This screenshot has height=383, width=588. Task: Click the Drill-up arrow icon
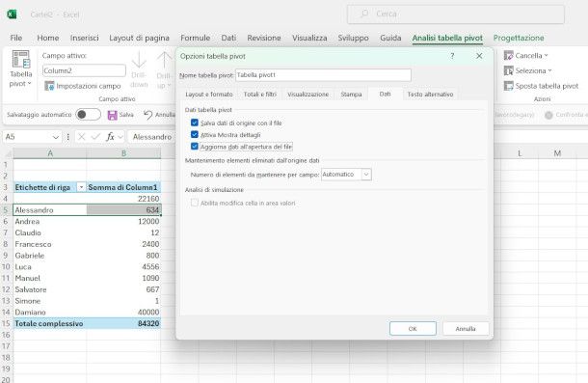pyautogui.click(x=164, y=60)
